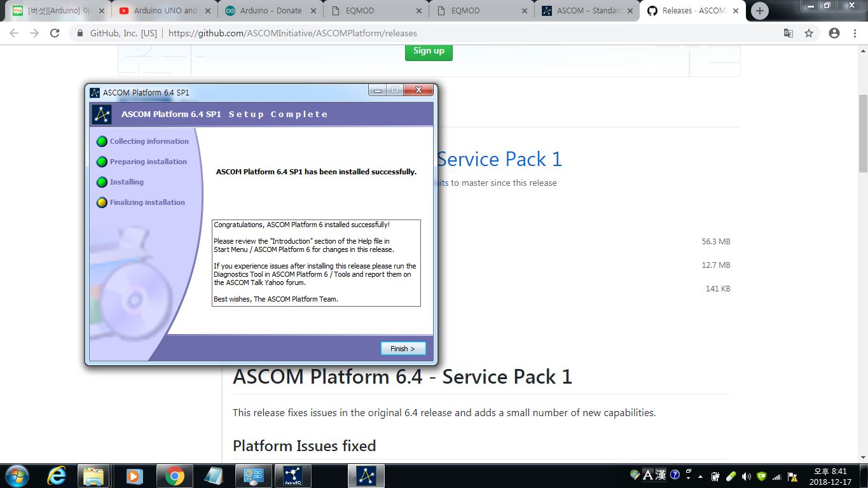The width and height of the screenshot is (868, 488).
Task: Click the safely remove hardware tray icon
Action: [715, 477]
